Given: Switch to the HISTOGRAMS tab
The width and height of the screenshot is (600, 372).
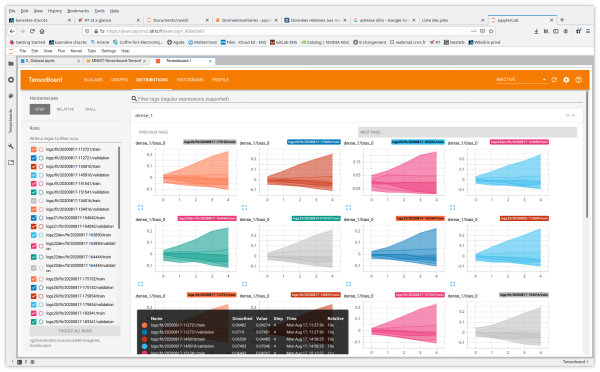Looking at the screenshot, I should tap(190, 80).
